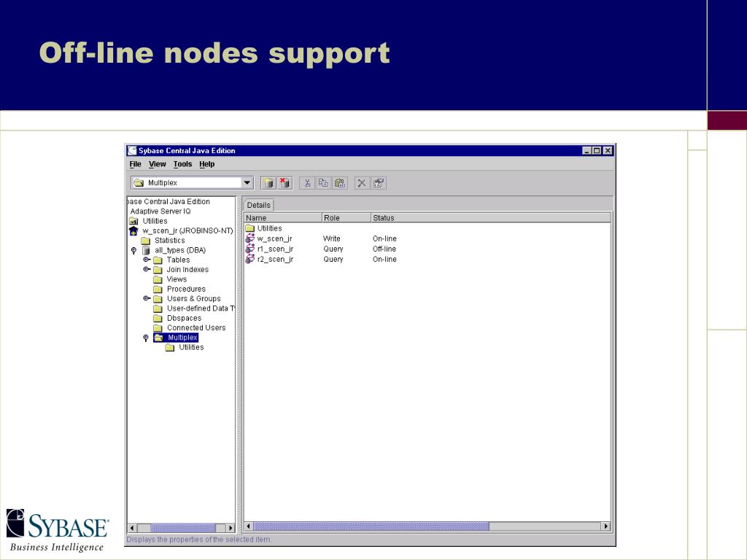
Task: Select the r1_scen_jr off-line query server
Action: pyautogui.click(x=275, y=249)
